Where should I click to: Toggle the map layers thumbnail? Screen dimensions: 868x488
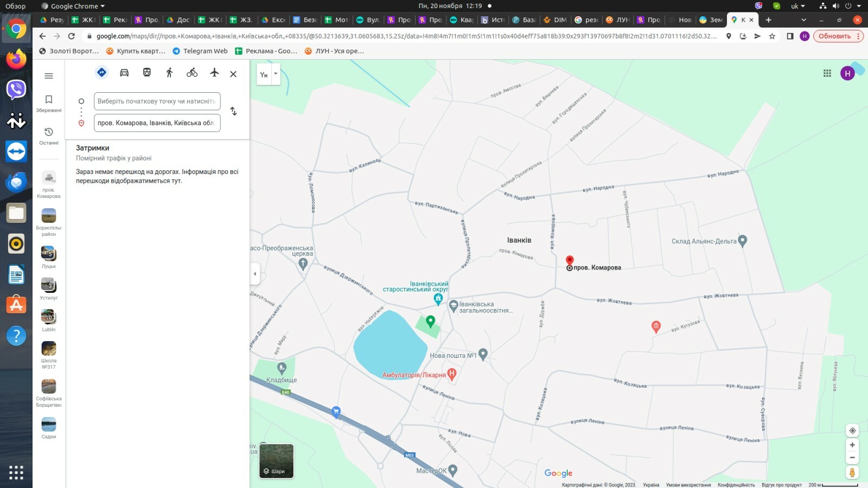[x=277, y=461]
